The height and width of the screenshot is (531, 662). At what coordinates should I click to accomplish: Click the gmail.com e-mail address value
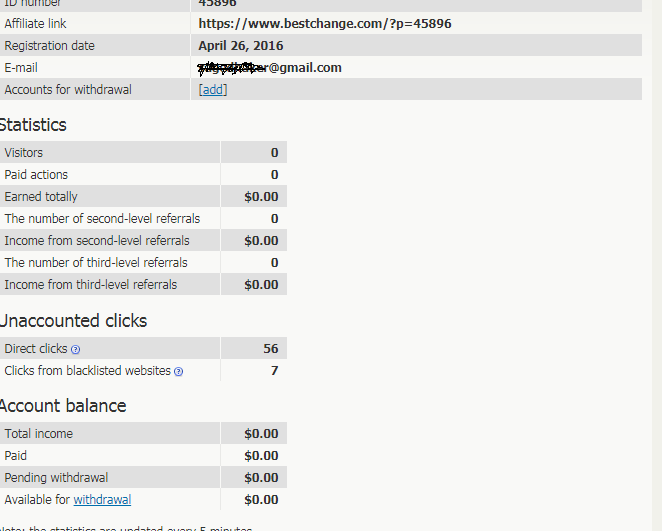pos(271,68)
